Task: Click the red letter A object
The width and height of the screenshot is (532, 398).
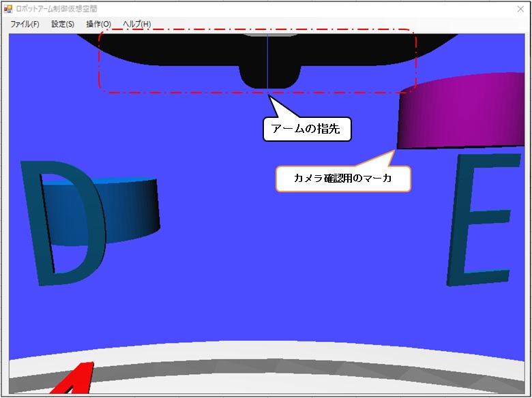Action: click(x=73, y=378)
